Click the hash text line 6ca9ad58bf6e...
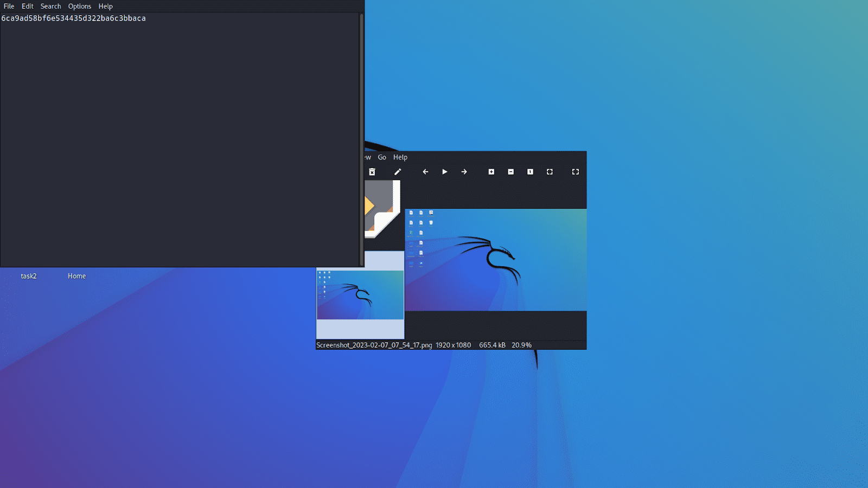 [x=74, y=18]
